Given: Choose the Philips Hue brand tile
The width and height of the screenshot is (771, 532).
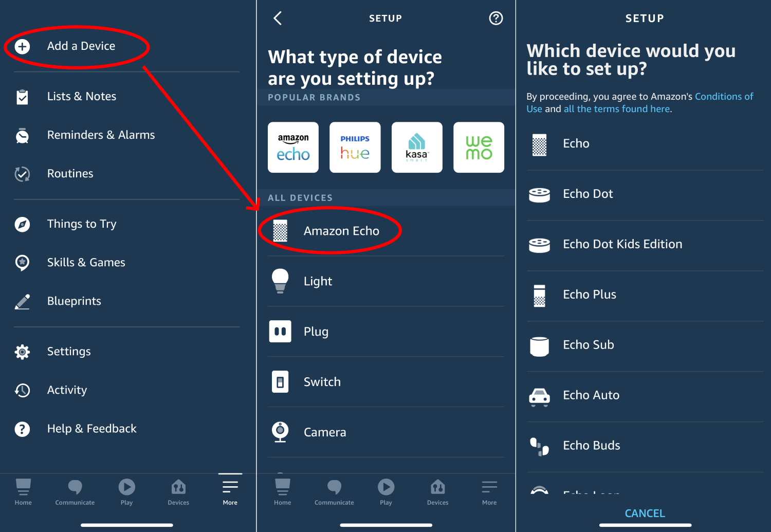Looking at the screenshot, I should pos(355,148).
